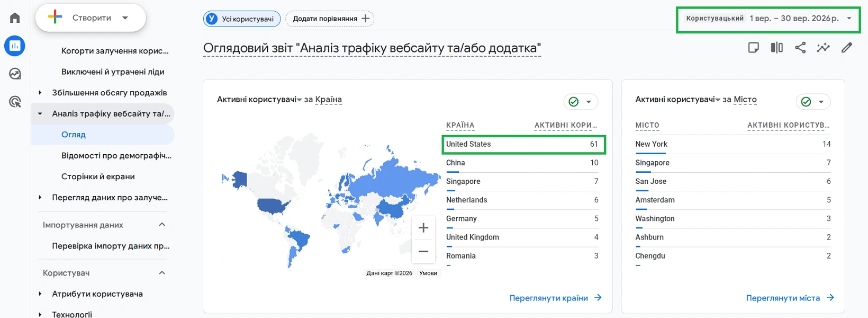Open Виключені й утрачені ліди report
The image size is (868, 318).
(x=113, y=72)
